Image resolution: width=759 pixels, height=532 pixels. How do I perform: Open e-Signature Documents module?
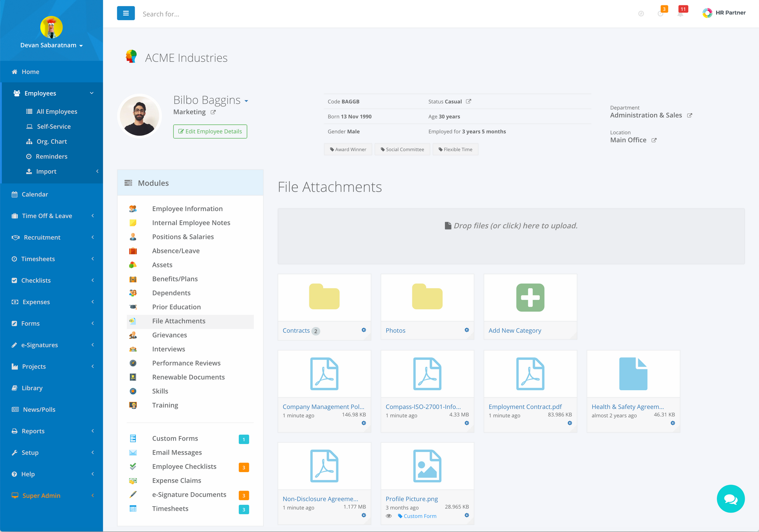point(190,494)
